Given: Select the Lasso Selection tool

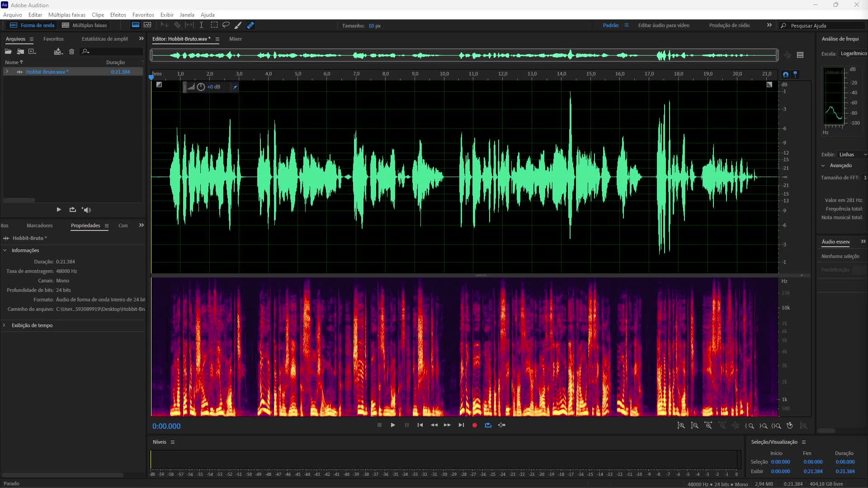Looking at the screenshot, I should (226, 25).
